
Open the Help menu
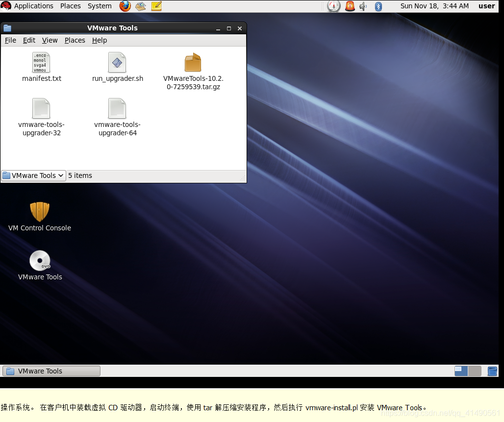pos(100,40)
